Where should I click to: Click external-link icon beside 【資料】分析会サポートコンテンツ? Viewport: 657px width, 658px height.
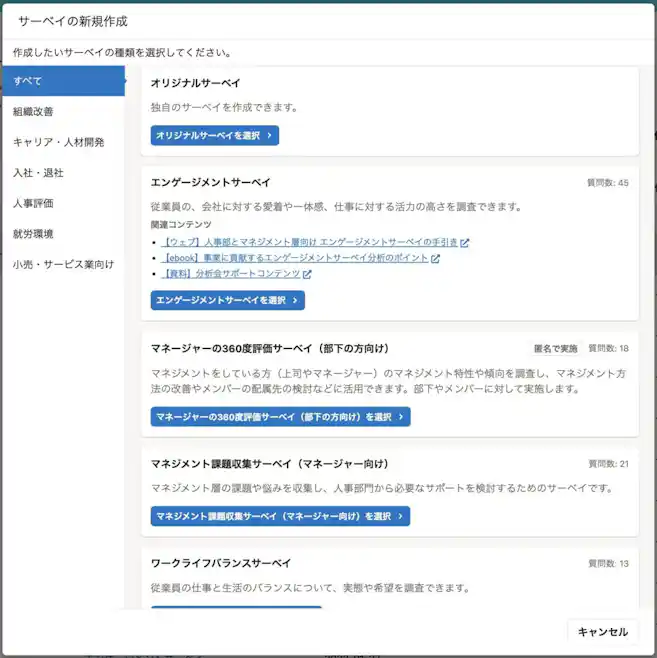[307, 273]
